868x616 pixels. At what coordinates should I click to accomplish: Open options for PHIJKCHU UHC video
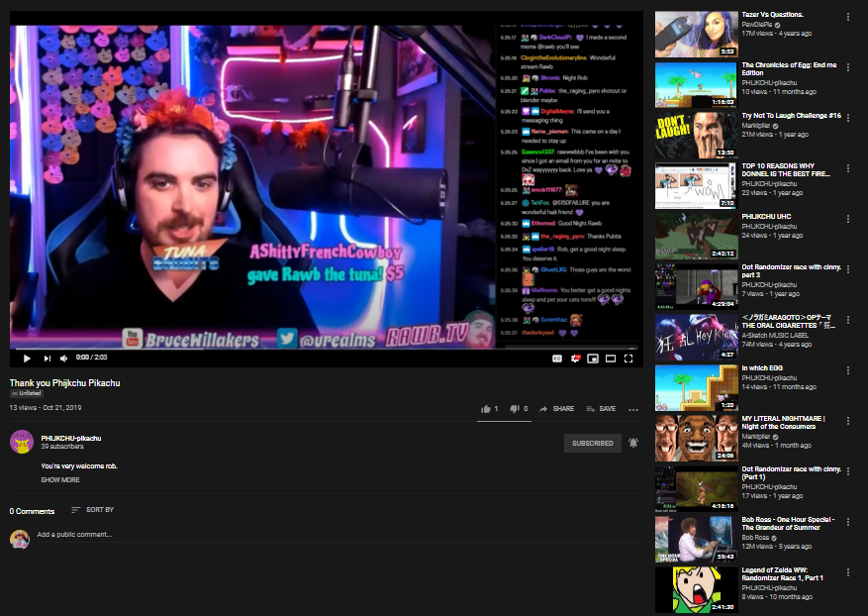[x=847, y=219]
